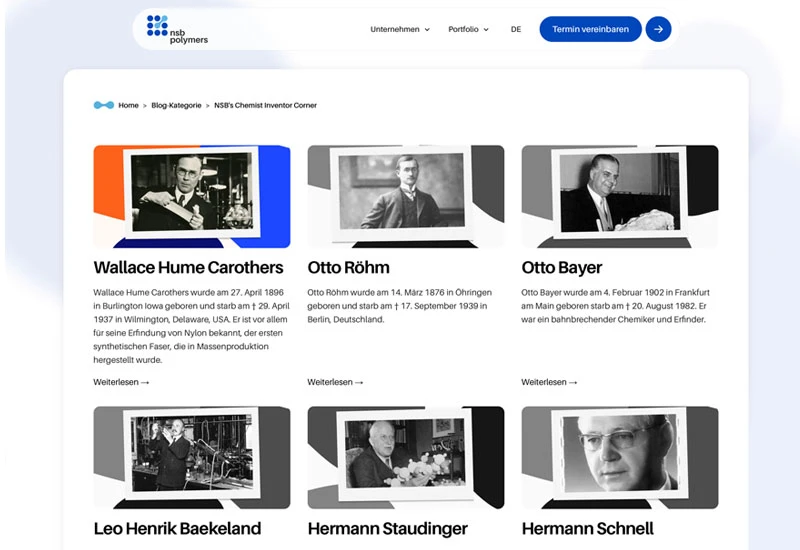Click the blue arrow circle button
Screen dimensions: 800x550
[658, 29]
